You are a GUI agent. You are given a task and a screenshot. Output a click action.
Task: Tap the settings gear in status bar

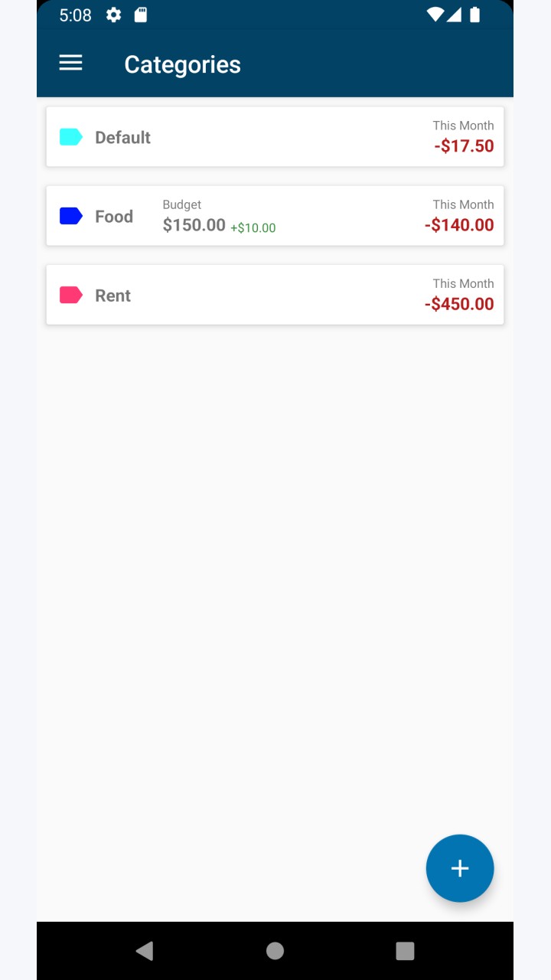point(113,15)
